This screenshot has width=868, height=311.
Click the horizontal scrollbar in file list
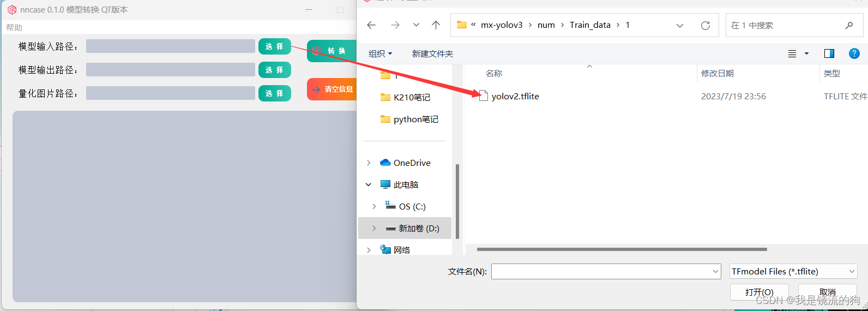click(x=622, y=249)
